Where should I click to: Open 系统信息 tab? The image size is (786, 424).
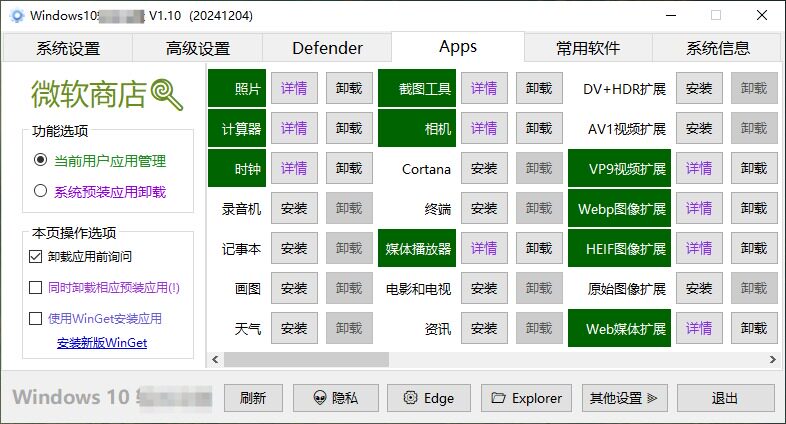click(x=718, y=49)
